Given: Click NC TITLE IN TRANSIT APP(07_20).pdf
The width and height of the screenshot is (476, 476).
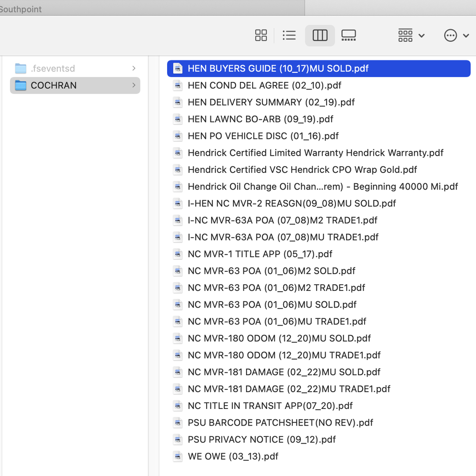Looking at the screenshot, I should pos(319,406).
